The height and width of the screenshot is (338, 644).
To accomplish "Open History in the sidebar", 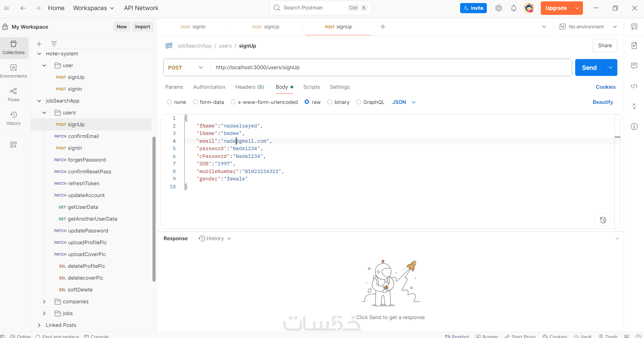I will pos(13,119).
